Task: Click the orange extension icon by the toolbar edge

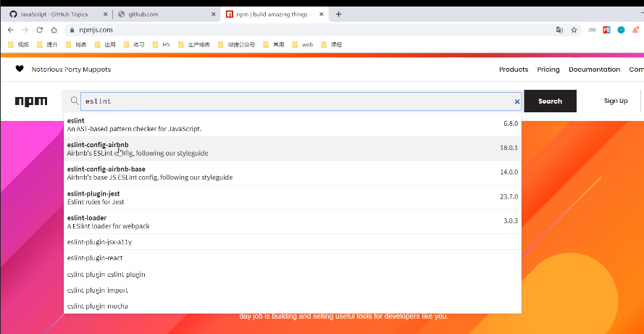Action: point(636,30)
